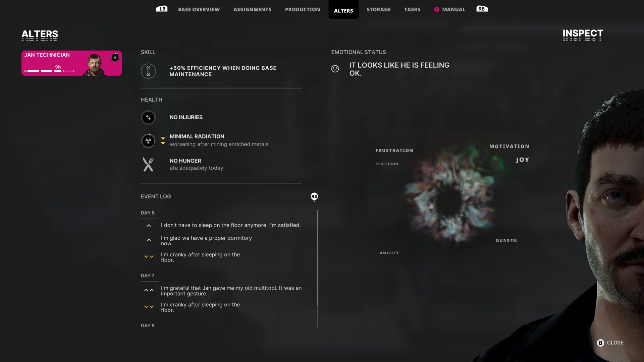The height and width of the screenshot is (362, 644).
Task: Click the hunger fork and knife icon
Action: 148,165
